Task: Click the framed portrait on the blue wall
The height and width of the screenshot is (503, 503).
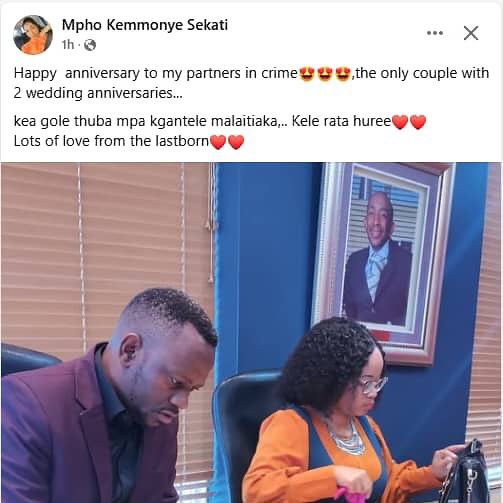Action: point(383,262)
